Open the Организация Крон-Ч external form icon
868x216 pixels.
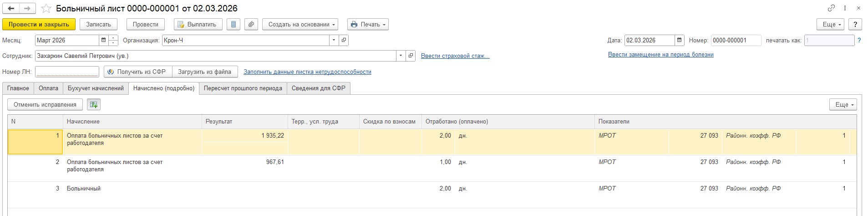point(344,41)
